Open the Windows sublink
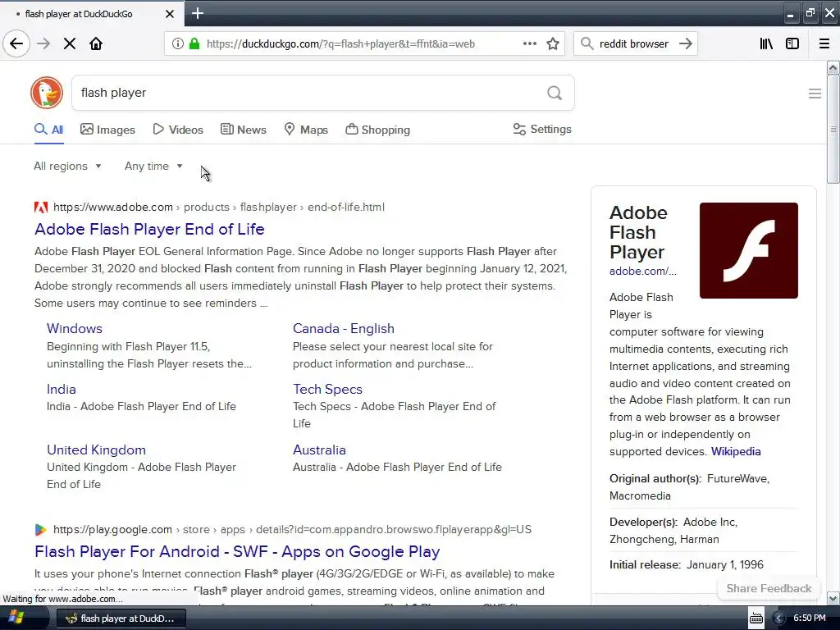The height and width of the screenshot is (630, 840). click(75, 328)
